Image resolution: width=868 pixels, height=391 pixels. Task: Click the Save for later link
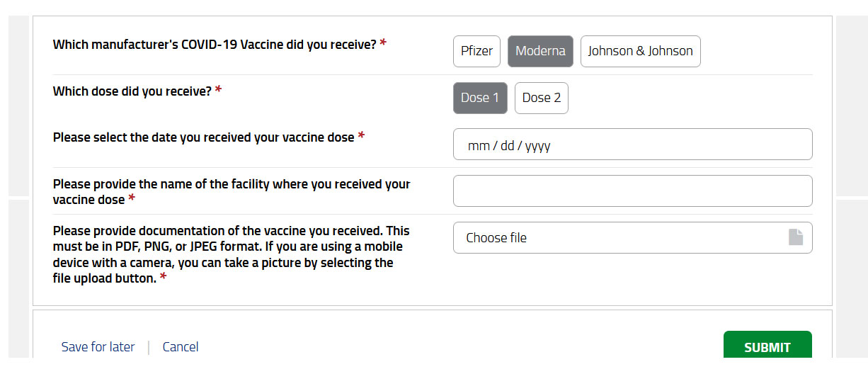pyautogui.click(x=98, y=347)
